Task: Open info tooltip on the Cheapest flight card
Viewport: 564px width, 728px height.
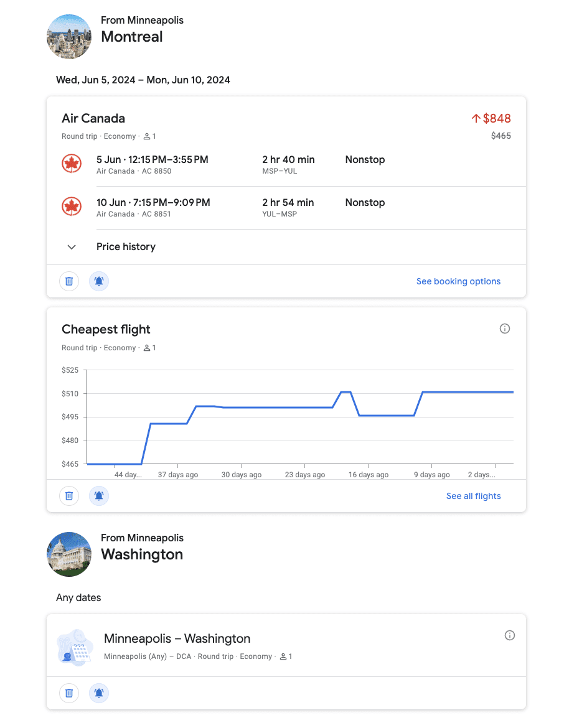Action: [x=505, y=329]
